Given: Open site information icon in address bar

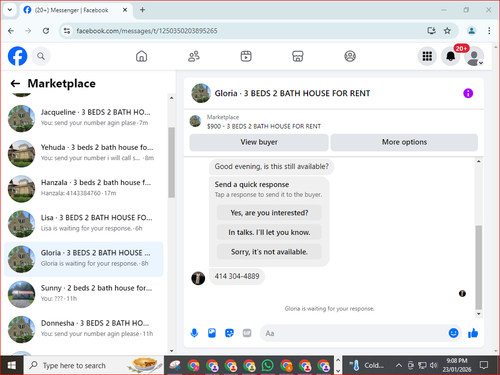Looking at the screenshot, I should point(67,31).
